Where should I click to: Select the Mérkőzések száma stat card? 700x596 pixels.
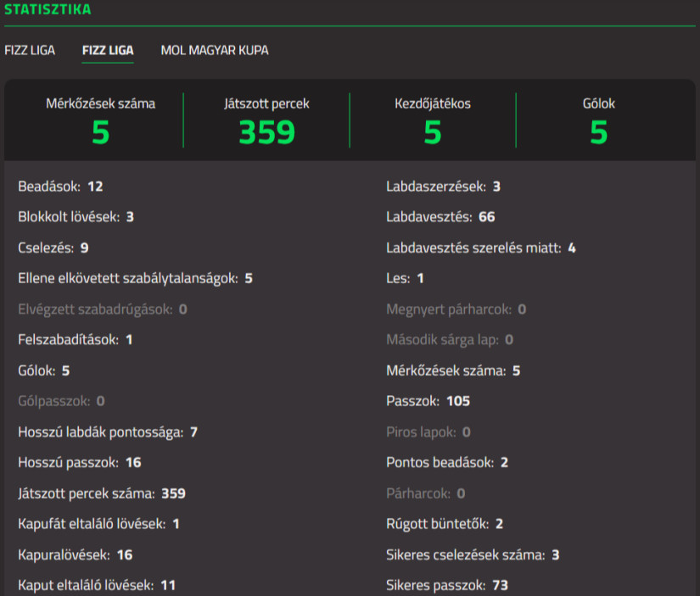pyautogui.click(x=100, y=119)
